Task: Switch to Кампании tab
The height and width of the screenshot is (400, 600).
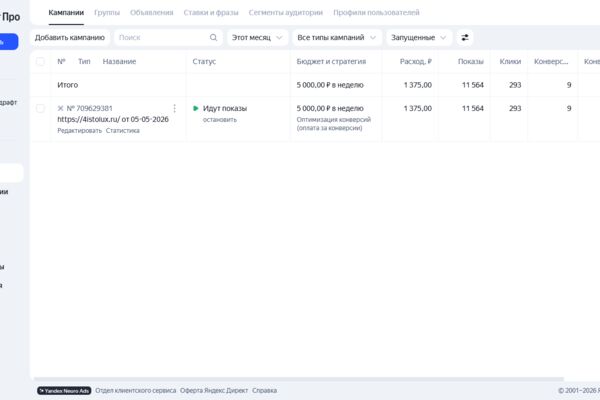Action: pyautogui.click(x=66, y=13)
